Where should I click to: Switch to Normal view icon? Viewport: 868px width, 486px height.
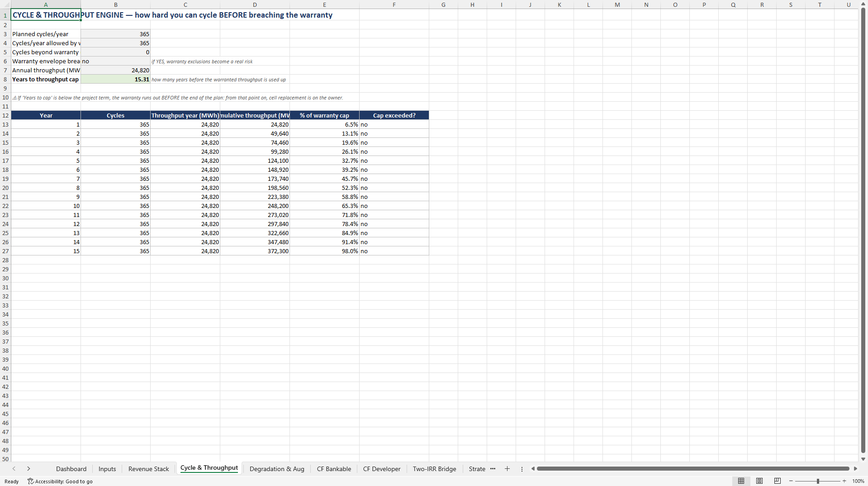click(741, 481)
